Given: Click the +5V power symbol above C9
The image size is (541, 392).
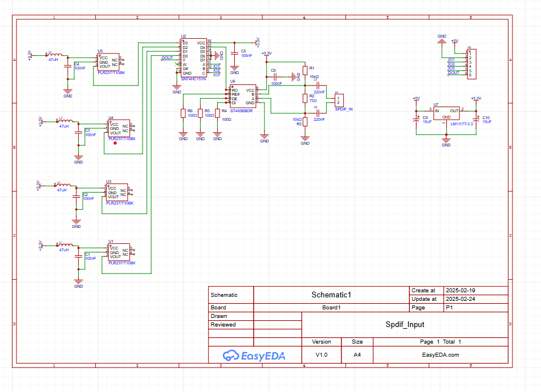Looking at the screenshot, I should click(x=417, y=99).
